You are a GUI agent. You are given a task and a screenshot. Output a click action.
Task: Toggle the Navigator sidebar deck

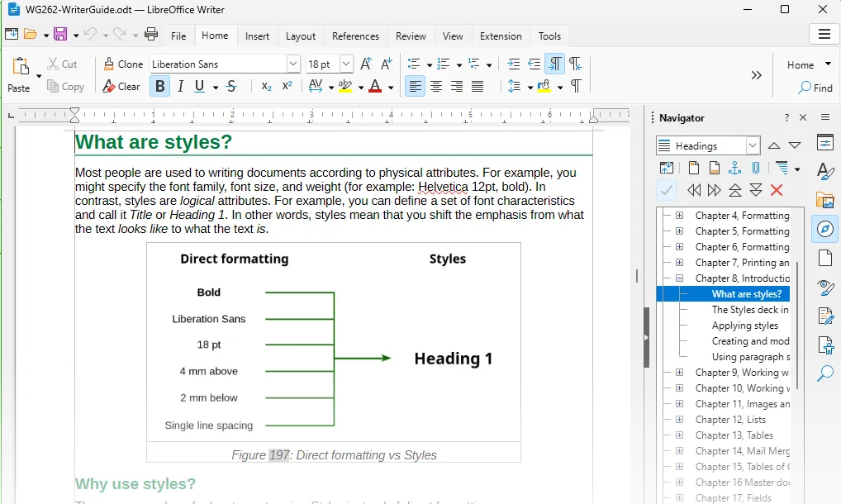point(825,229)
